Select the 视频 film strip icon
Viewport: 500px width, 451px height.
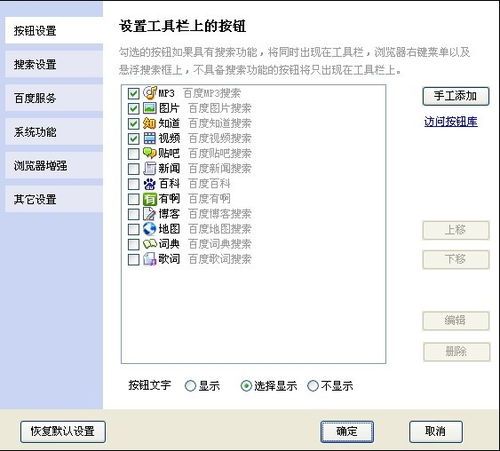coord(150,138)
